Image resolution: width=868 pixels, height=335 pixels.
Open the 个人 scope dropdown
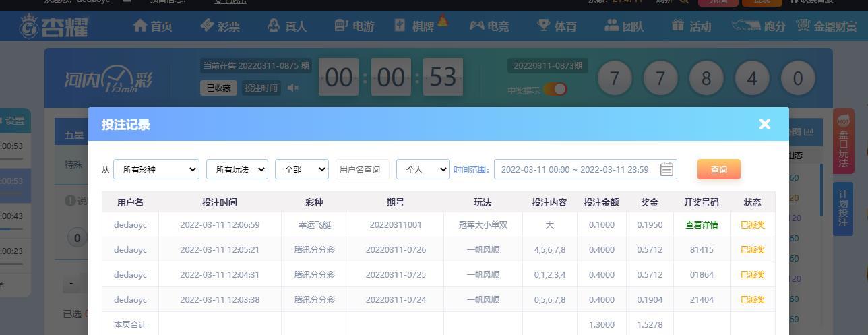coord(423,169)
